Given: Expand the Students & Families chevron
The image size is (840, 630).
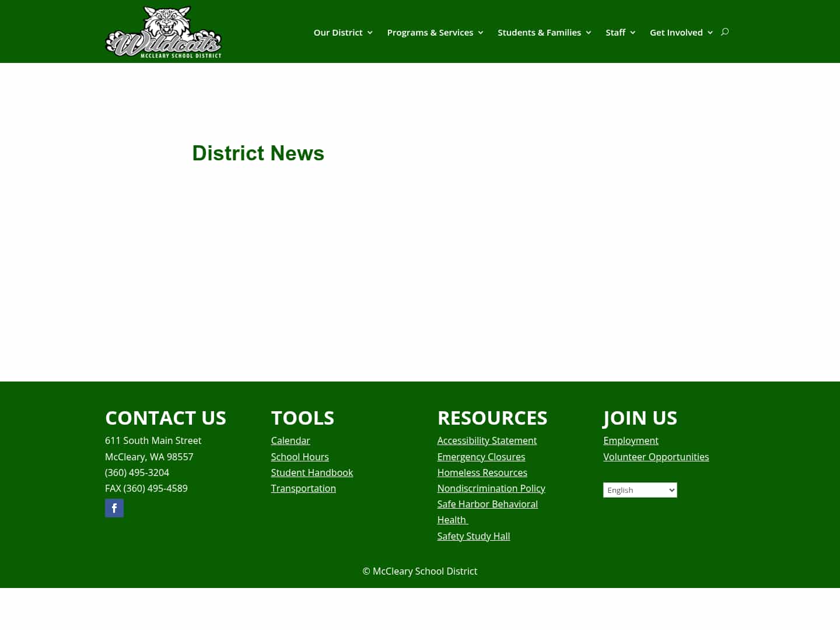Looking at the screenshot, I should tap(589, 33).
